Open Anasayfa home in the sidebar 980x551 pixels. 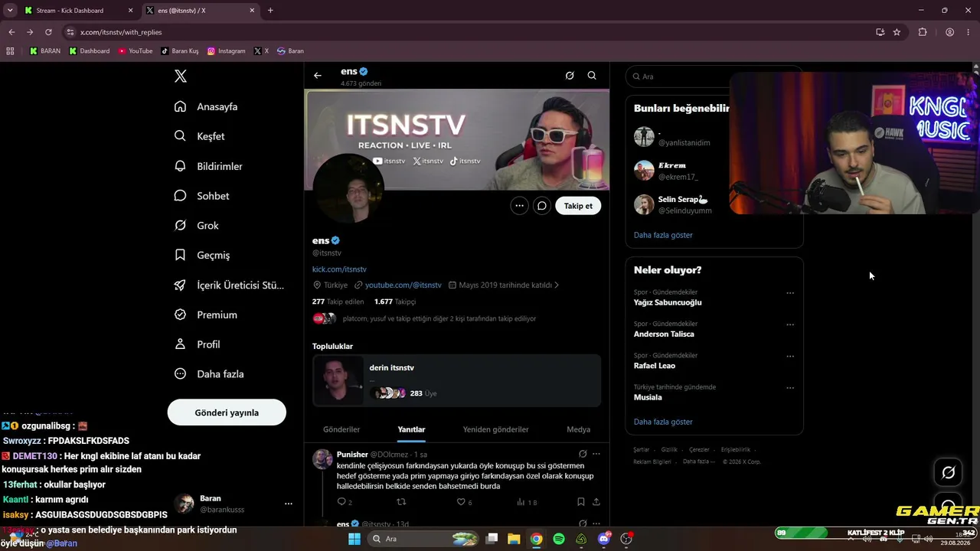tap(207, 106)
